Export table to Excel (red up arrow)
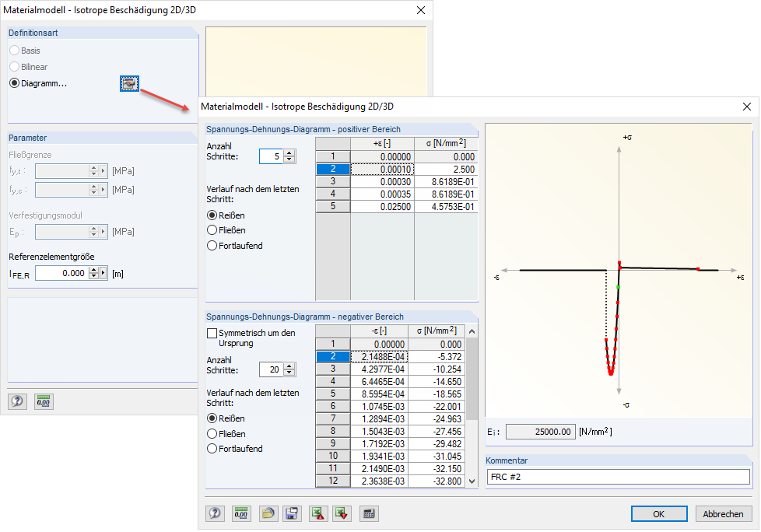Screen dimensions: 761x532 [318, 513]
